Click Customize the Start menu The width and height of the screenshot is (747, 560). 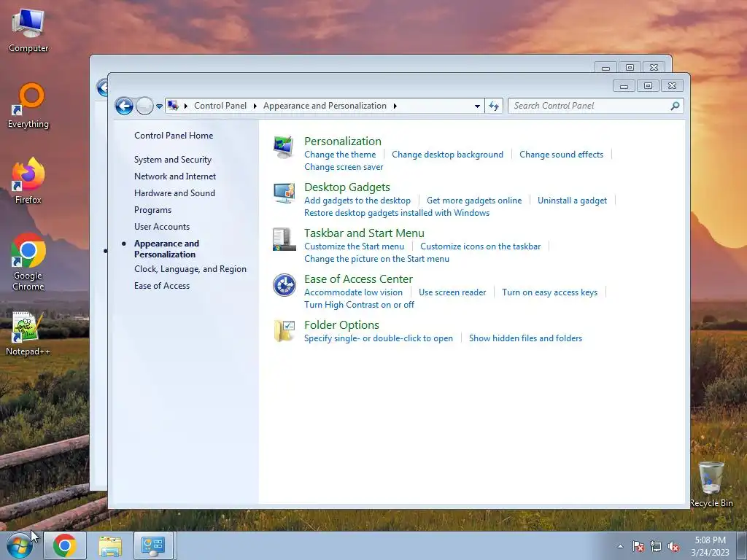[x=354, y=246]
